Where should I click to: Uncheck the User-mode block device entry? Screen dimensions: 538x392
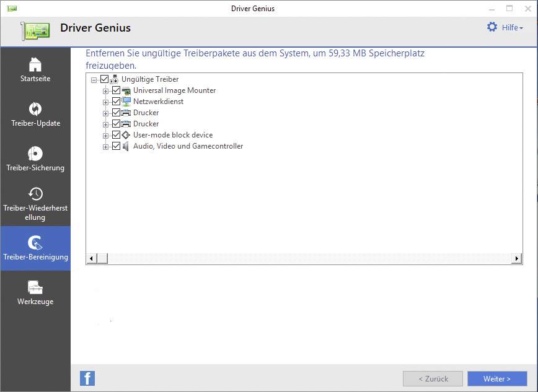click(117, 135)
